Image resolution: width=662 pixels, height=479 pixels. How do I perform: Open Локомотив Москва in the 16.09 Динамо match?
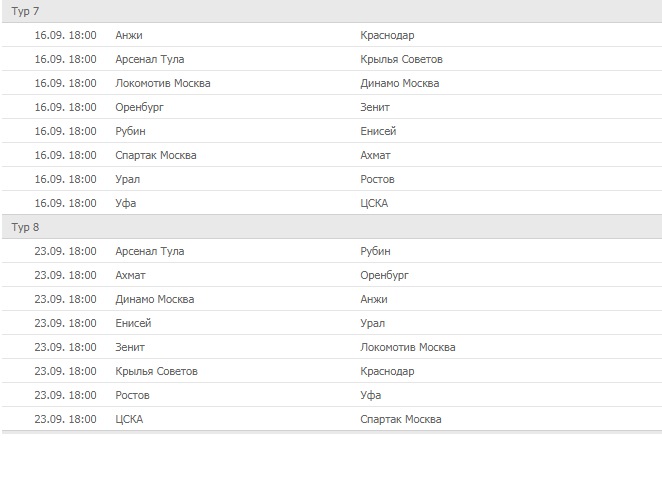pos(163,83)
